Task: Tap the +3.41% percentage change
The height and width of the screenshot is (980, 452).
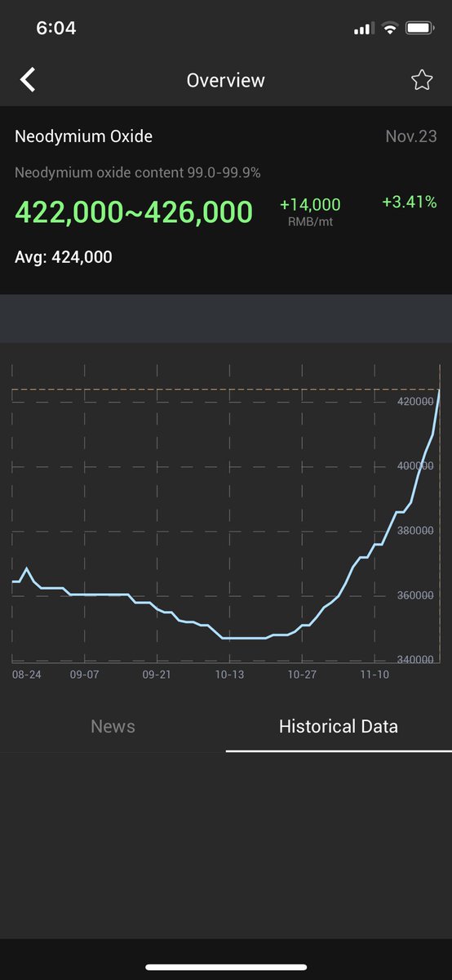Action: [410, 202]
